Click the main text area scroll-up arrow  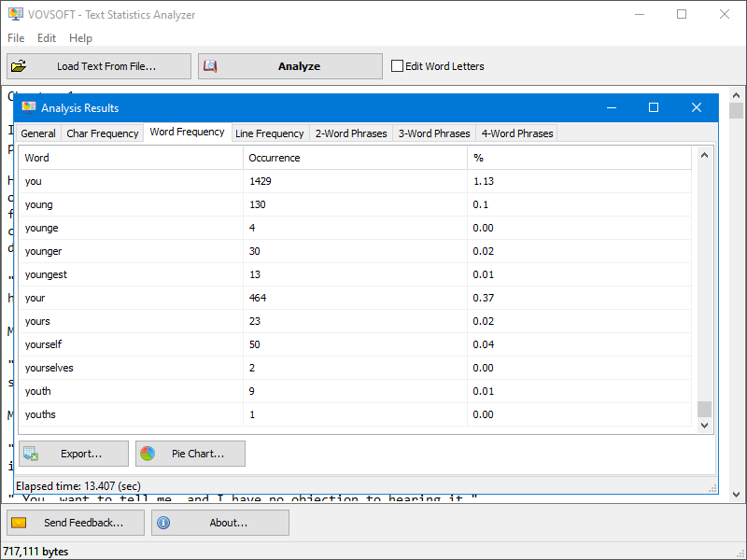coord(736,95)
